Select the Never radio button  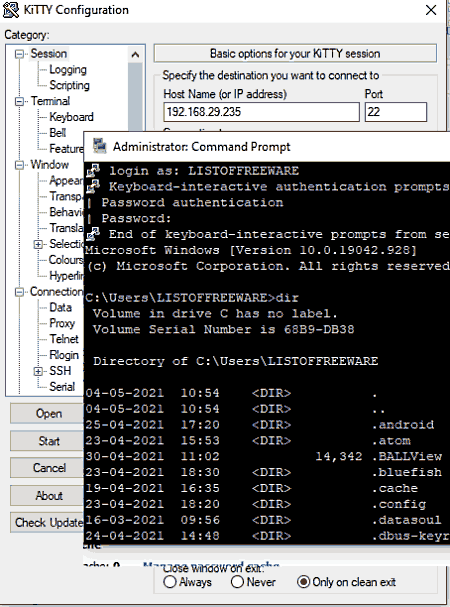(x=237, y=582)
